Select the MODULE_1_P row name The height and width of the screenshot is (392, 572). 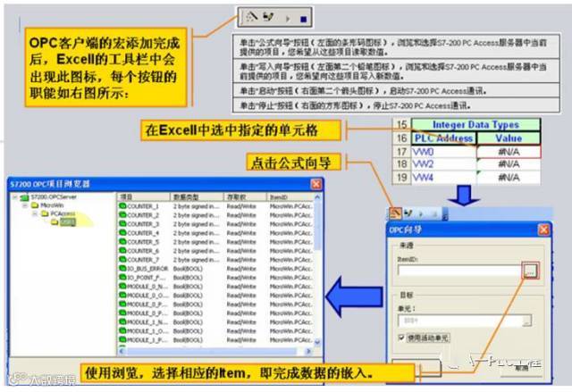tap(147, 340)
